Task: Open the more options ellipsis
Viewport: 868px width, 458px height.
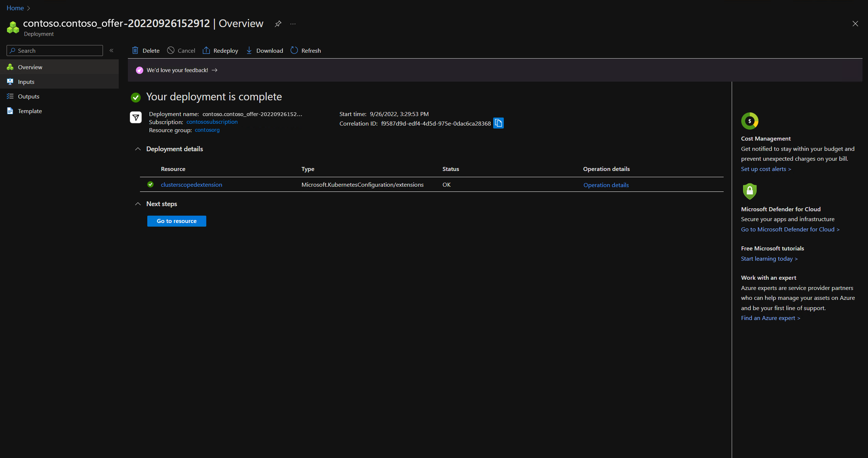Action: point(293,24)
